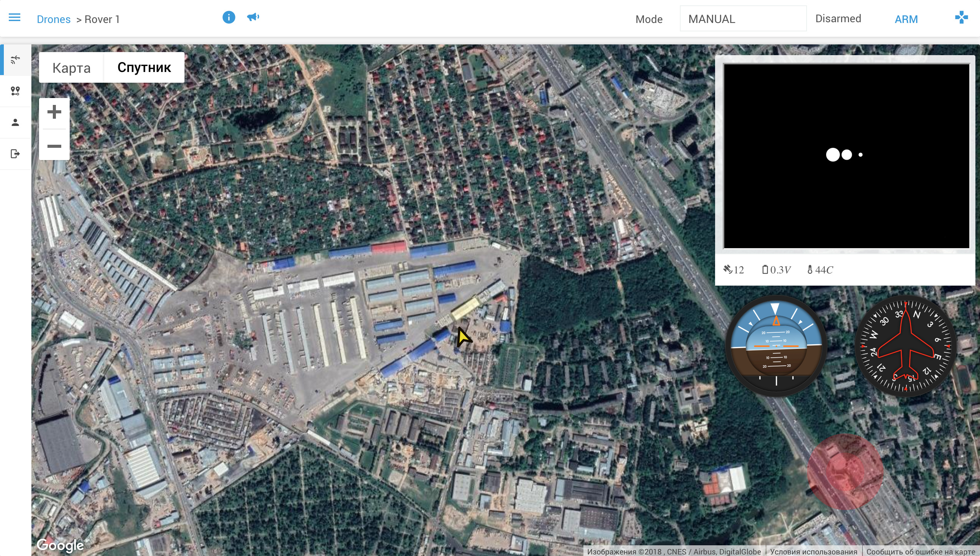Click the artificial horizon attitude indicator
This screenshot has height=556, width=980.
[776, 346]
